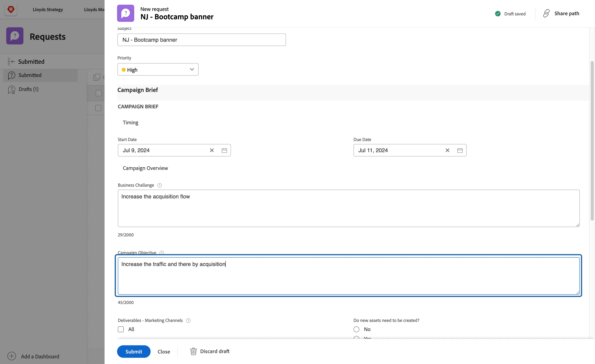Screen dimensions: 595x364
Task: Click the purple New request icon in header
Action: point(126,13)
